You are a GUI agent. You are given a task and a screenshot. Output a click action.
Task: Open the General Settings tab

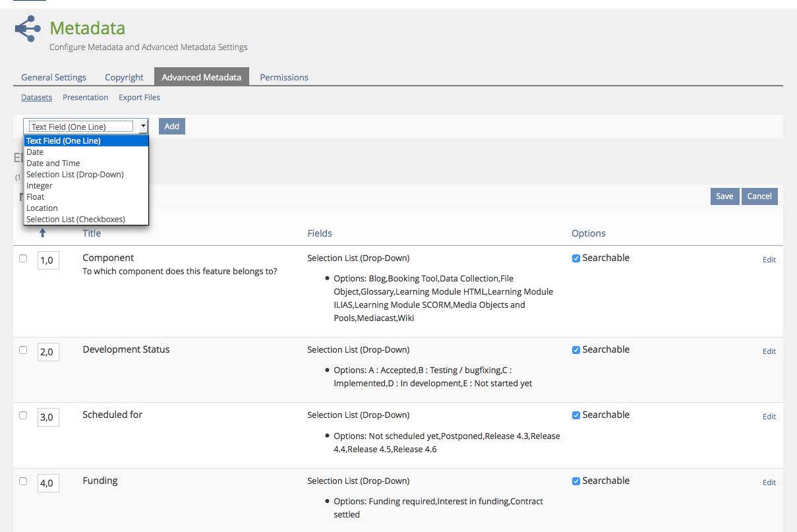[53, 77]
